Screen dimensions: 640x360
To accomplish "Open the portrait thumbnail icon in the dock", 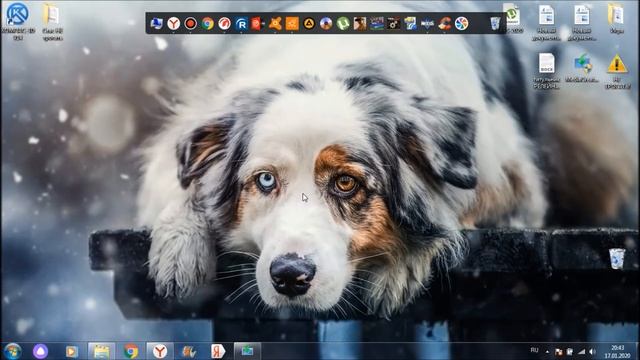I will [360, 23].
